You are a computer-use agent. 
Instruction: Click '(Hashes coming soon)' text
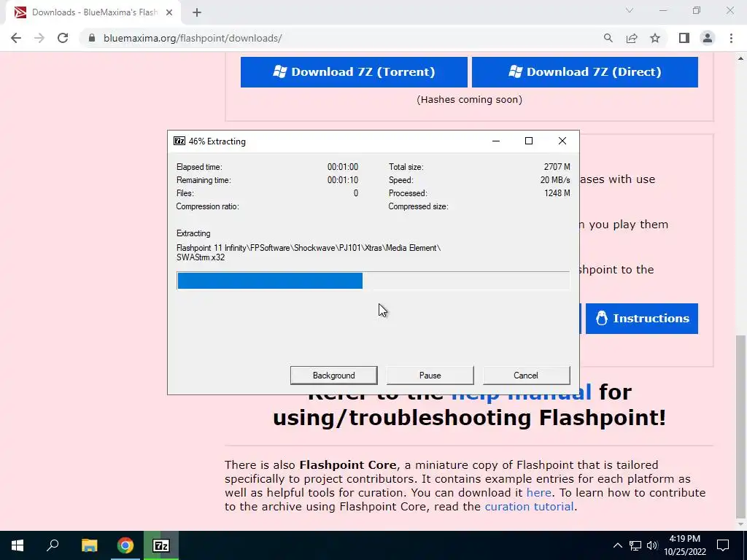coord(469,99)
